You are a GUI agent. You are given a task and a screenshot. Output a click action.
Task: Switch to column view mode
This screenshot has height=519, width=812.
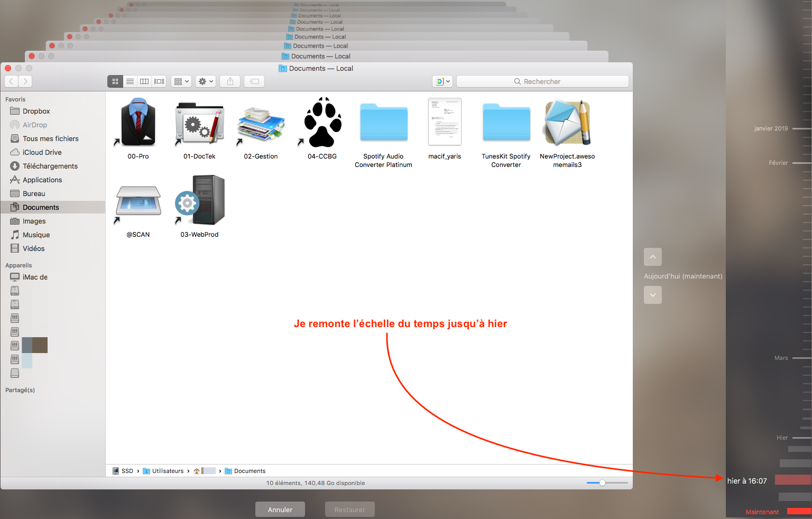pyautogui.click(x=144, y=81)
